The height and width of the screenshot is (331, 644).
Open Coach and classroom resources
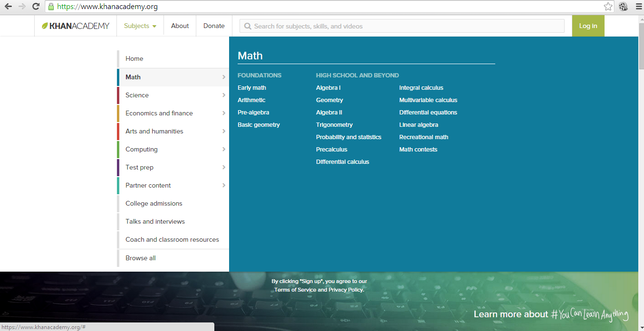point(173,239)
